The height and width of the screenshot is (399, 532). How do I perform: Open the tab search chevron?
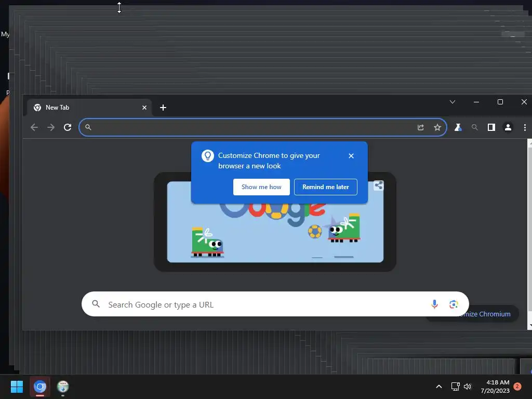coord(453,102)
